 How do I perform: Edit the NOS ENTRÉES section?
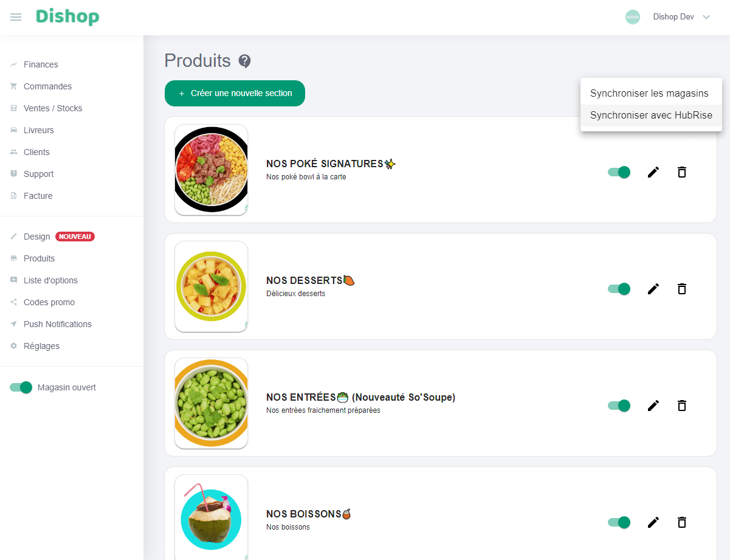[x=653, y=406]
